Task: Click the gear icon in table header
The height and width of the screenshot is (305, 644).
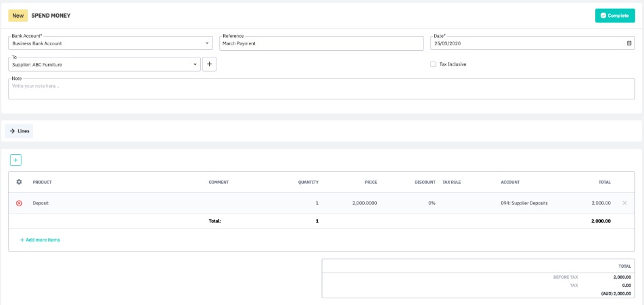Action: (x=19, y=182)
